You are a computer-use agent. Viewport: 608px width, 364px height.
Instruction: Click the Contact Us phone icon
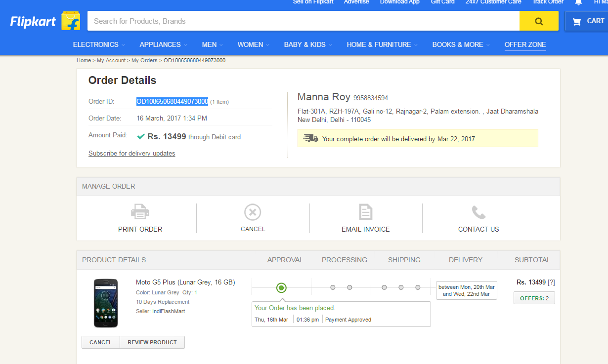pyautogui.click(x=478, y=212)
